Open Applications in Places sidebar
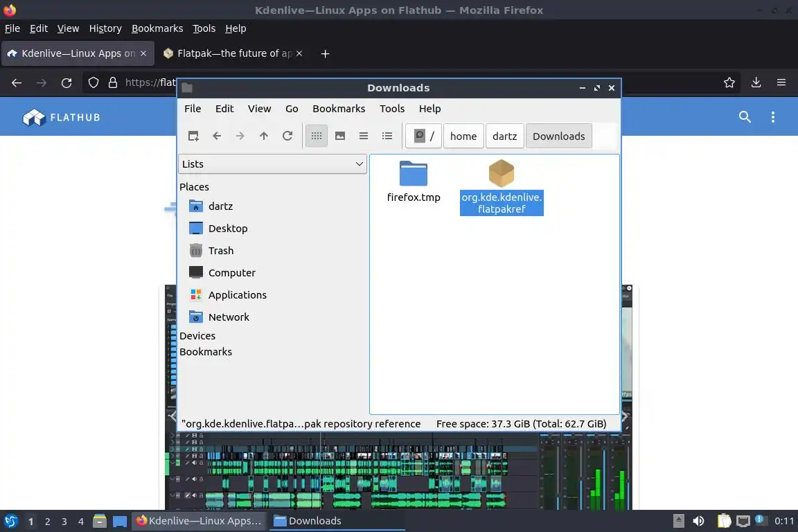The width and height of the screenshot is (798, 532). [237, 295]
